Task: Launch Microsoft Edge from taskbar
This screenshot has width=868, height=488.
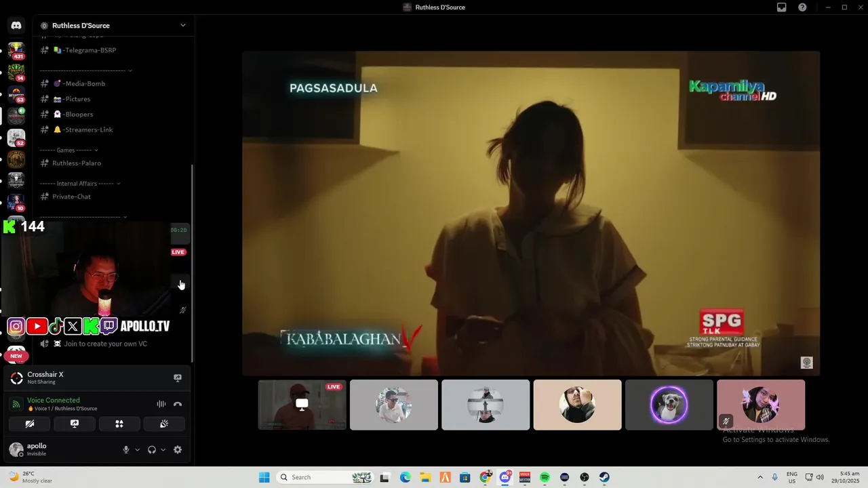Action: [406, 477]
